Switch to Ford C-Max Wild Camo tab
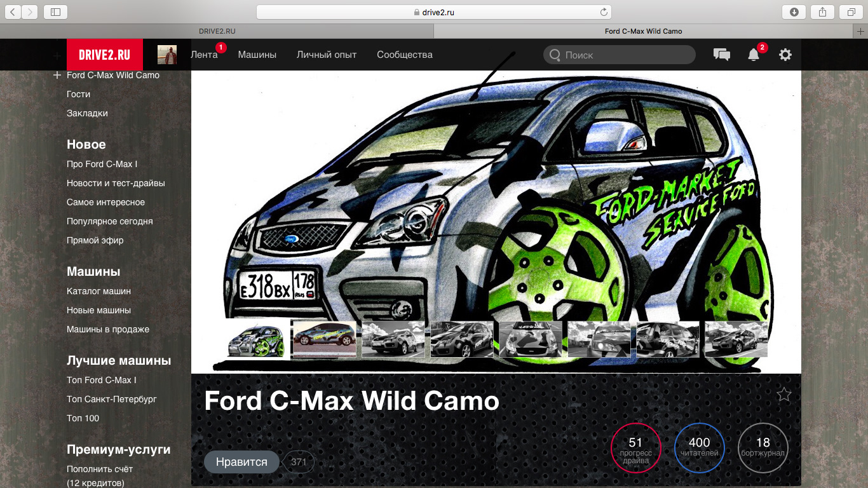The width and height of the screenshot is (868, 488). click(x=644, y=31)
